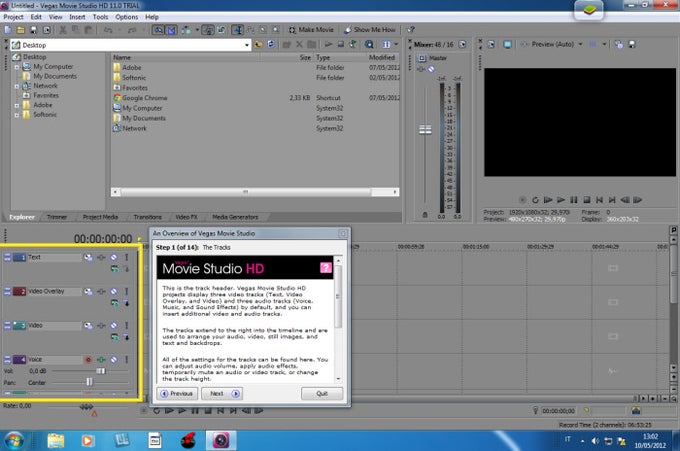The height and width of the screenshot is (451, 680).
Task: Click the Up One Level explorer icon
Action: click(258, 45)
